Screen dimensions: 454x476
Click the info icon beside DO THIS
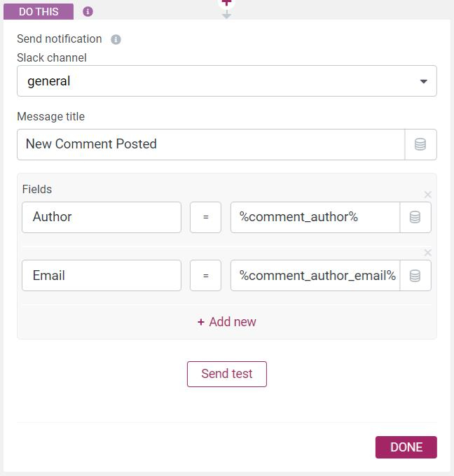[88, 12]
